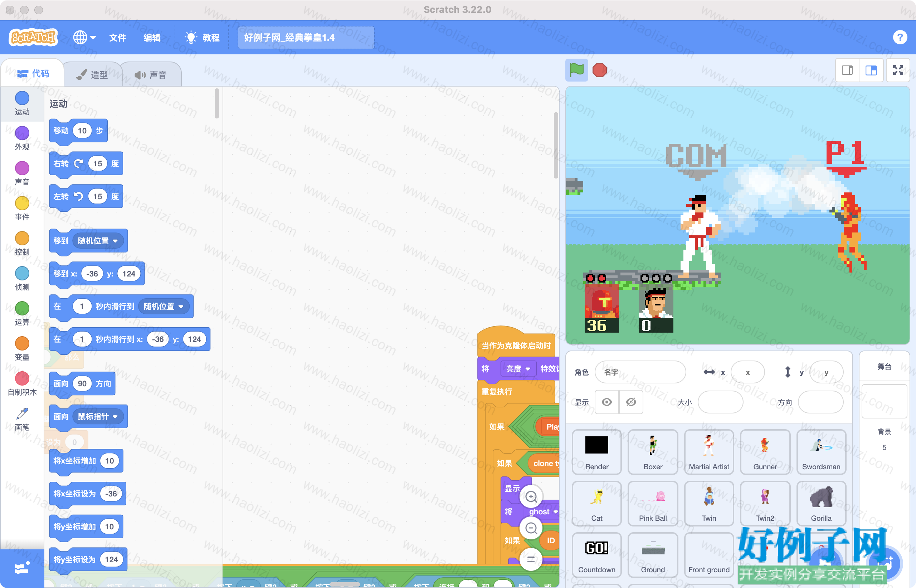This screenshot has height=588, width=916.
Task: Select the Ground sprite
Action: click(653, 555)
